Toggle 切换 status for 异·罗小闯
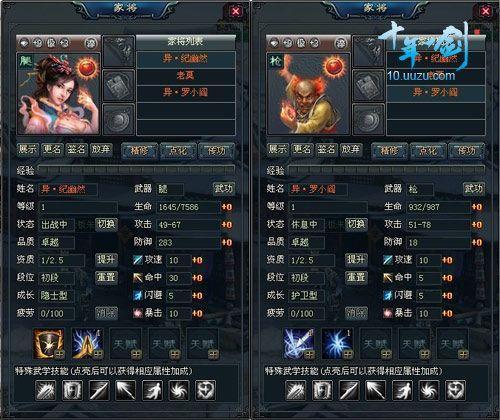 click(356, 224)
